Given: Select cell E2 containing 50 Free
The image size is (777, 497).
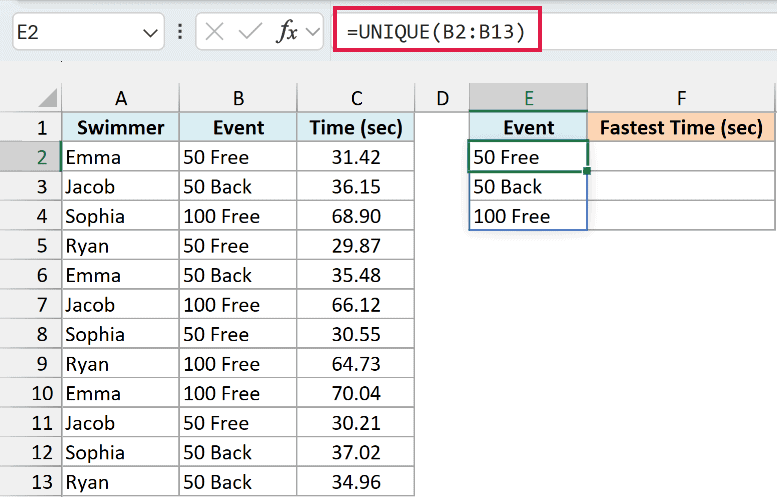Looking at the screenshot, I should pyautogui.click(x=528, y=157).
